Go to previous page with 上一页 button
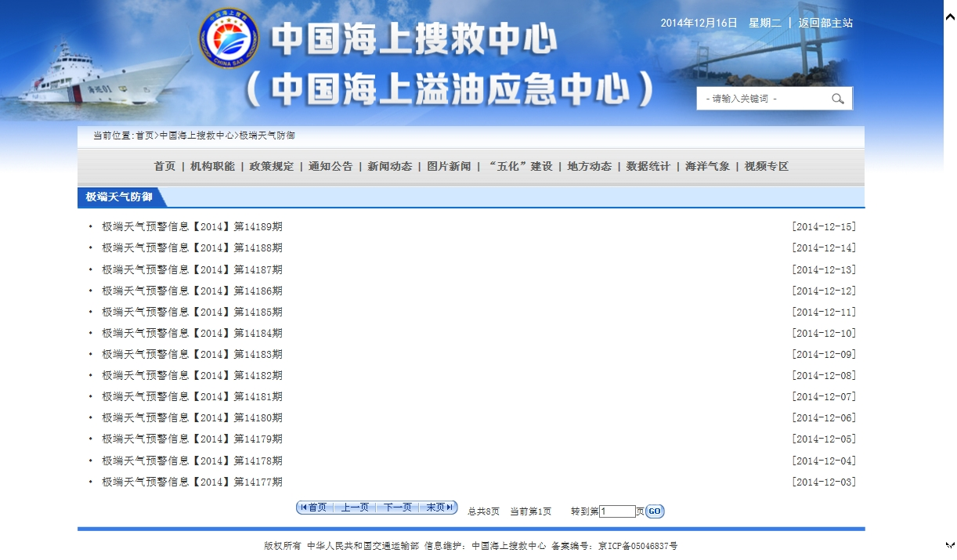This screenshot has height=560, width=957. point(355,508)
